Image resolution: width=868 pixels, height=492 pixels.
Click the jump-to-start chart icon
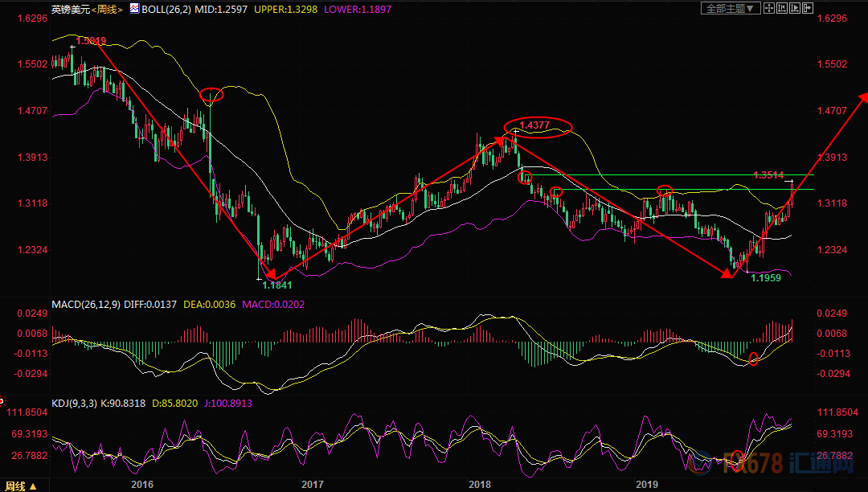(x=782, y=8)
